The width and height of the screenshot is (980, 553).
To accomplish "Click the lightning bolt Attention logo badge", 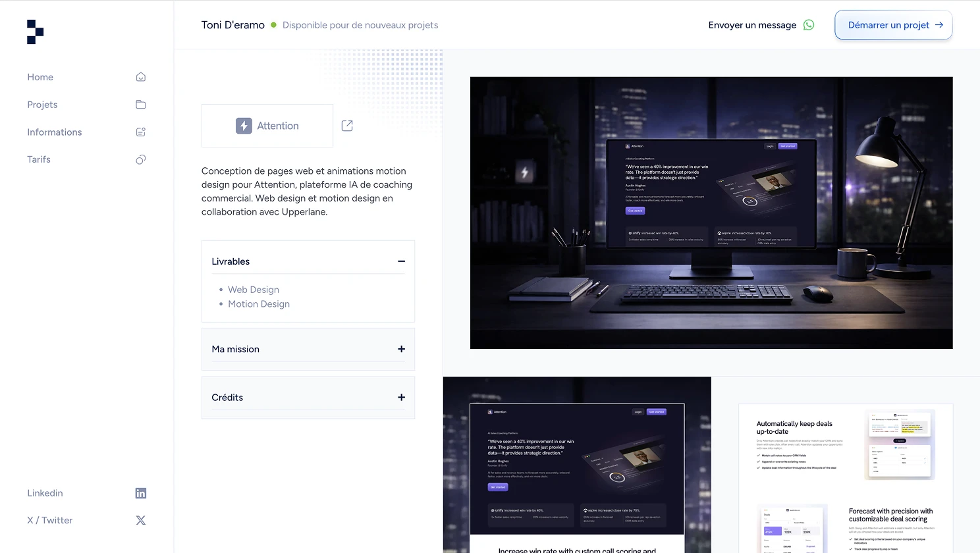I will 244,125.
